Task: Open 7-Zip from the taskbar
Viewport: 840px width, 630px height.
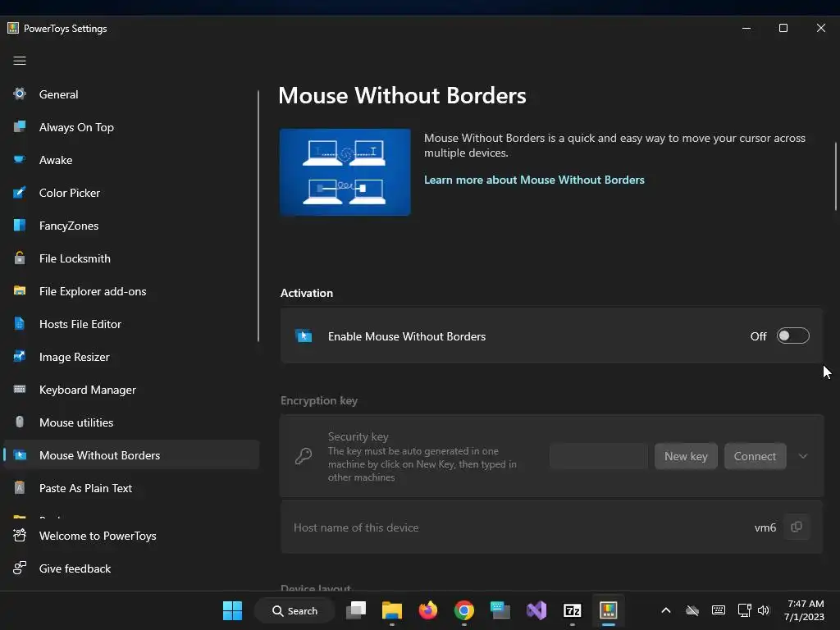Action: pos(573,610)
